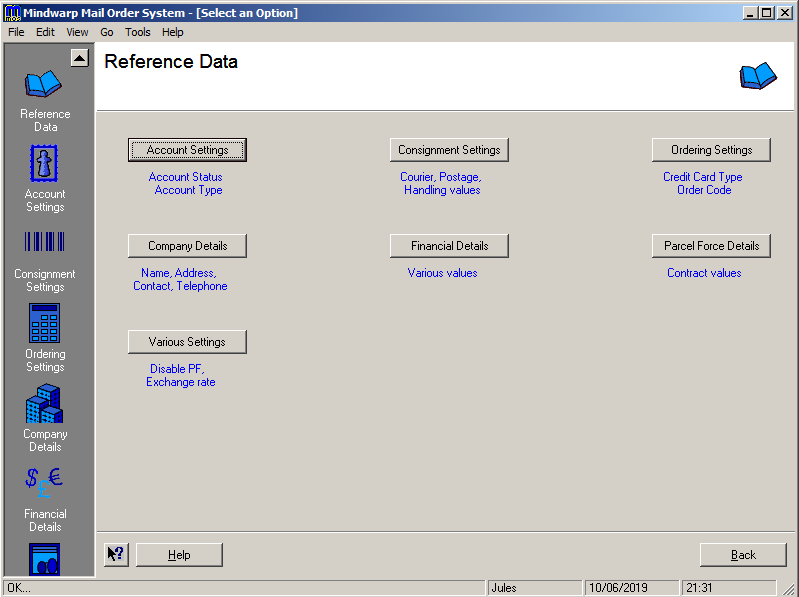Click the Consignment Settings button
Viewport: 799px width, 597px height.
pyautogui.click(x=449, y=150)
